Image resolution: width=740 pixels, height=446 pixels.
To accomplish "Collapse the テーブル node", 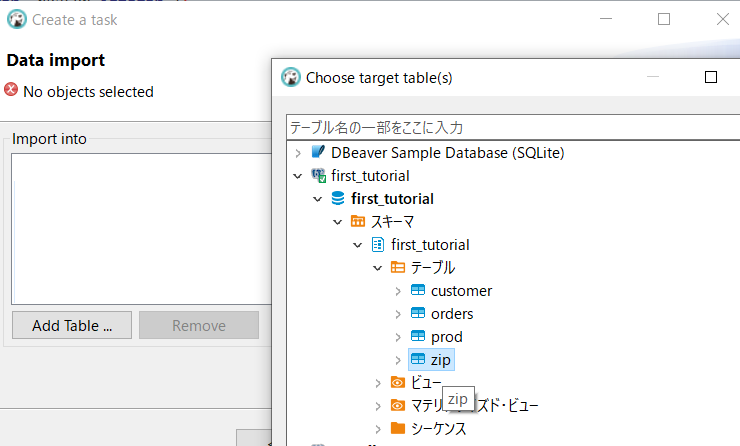I will click(x=378, y=268).
